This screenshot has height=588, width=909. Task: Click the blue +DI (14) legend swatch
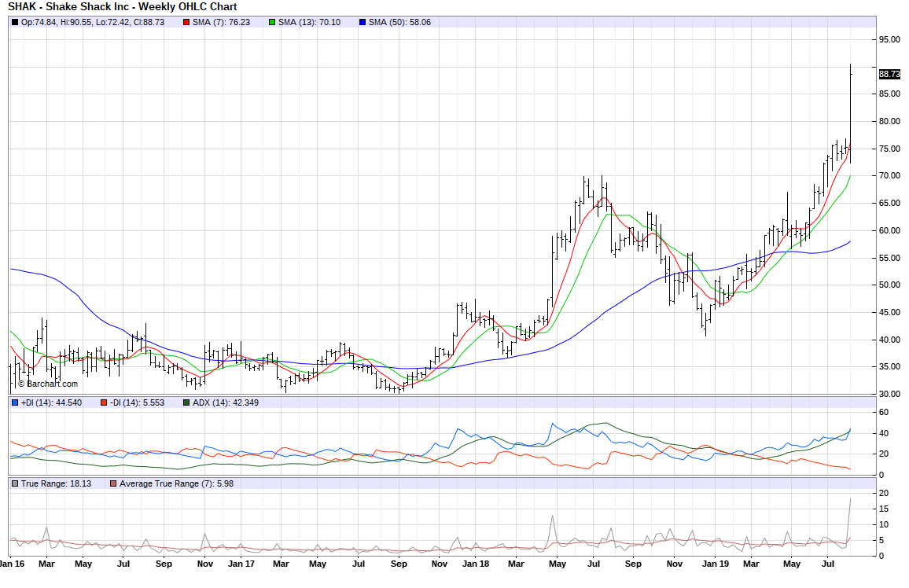click(x=15, y=402)
